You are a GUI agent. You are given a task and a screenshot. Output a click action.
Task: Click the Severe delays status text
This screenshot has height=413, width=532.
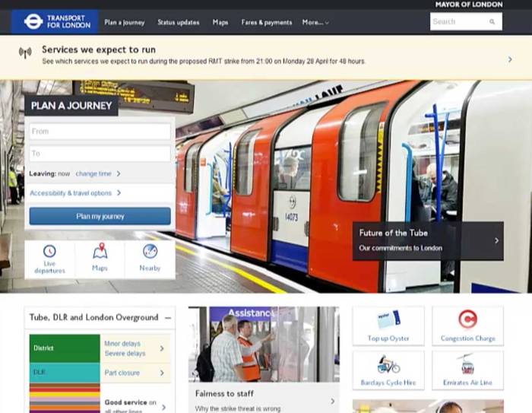125,354
